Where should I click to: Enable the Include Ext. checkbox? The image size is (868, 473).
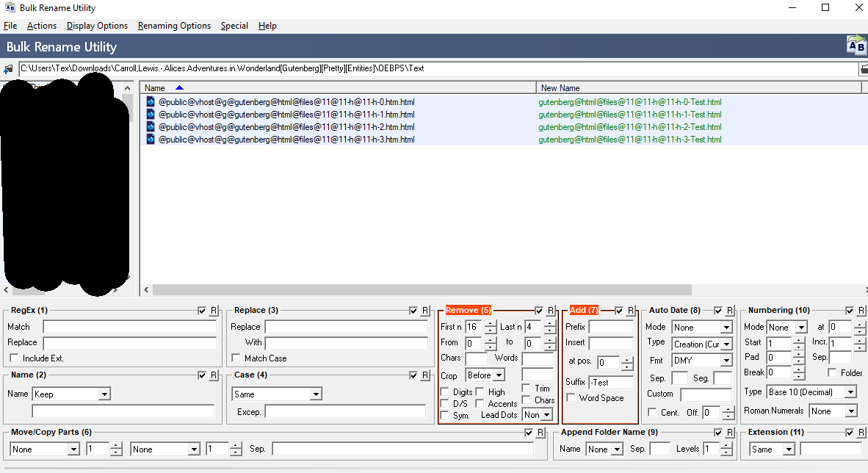[x=14, y=358]
